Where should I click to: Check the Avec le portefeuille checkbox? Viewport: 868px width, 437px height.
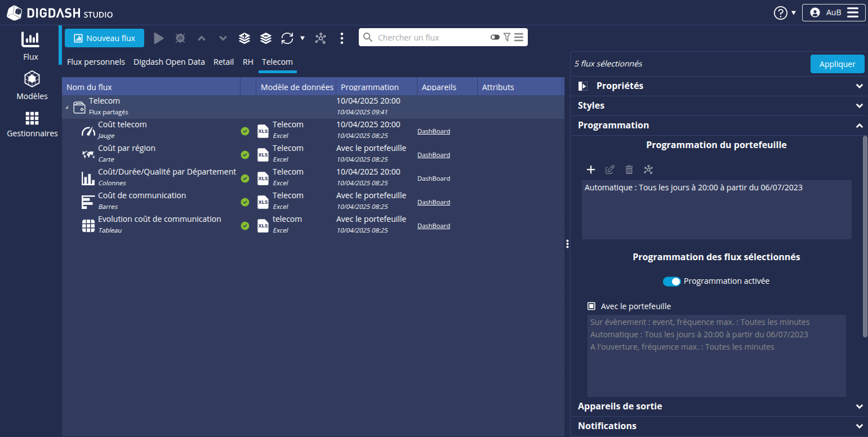click(x=591, y=306)
